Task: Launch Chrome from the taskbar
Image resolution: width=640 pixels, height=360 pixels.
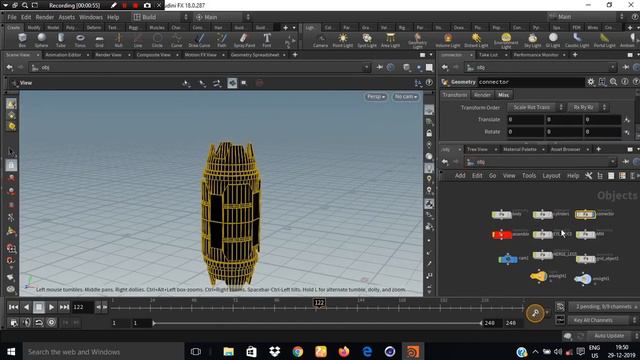Action: [298, 351]
